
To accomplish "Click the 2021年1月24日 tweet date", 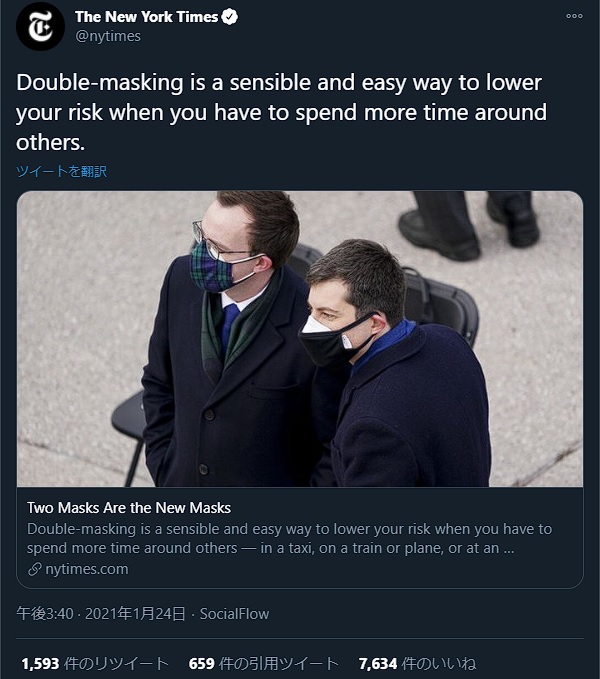I will tap(135, 614).
